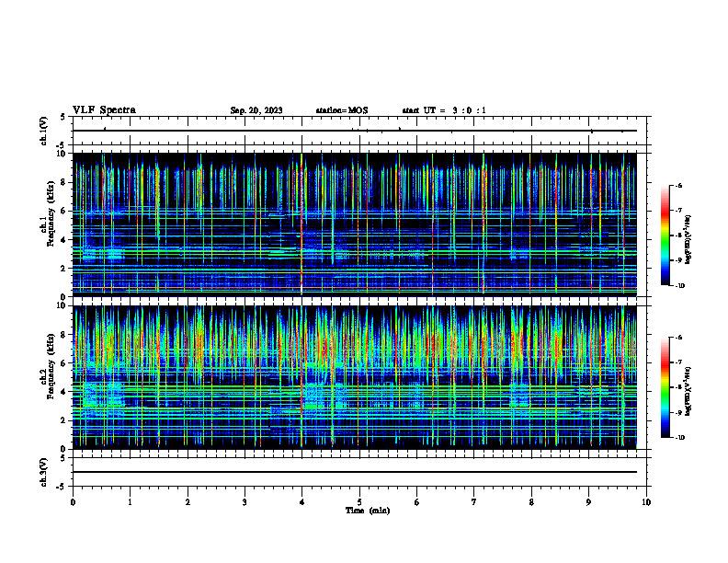Click time axis tick label "6"
This screenshot has width=728, height=563.
[417, 502]
